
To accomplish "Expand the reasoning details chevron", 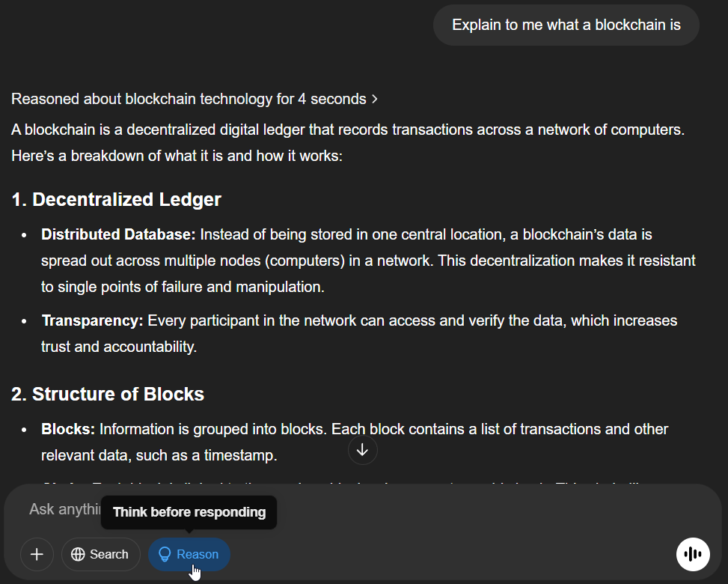I will [375, 99].
